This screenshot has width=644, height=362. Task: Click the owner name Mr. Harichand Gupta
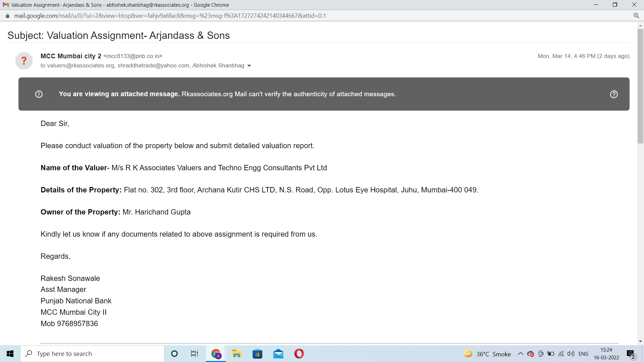(157, 212)
